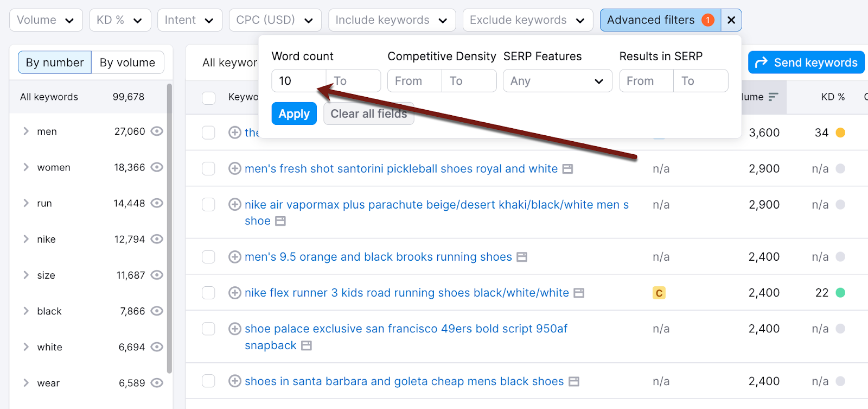Open nike flex runner 3 kids keyword link
The image size is (868, 409).
coord(407,293)
